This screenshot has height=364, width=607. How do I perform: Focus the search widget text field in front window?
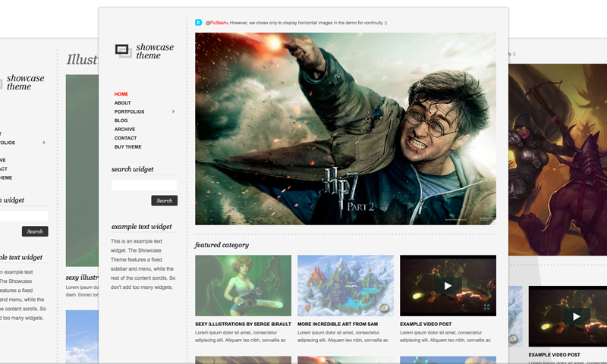pos(144,185)
